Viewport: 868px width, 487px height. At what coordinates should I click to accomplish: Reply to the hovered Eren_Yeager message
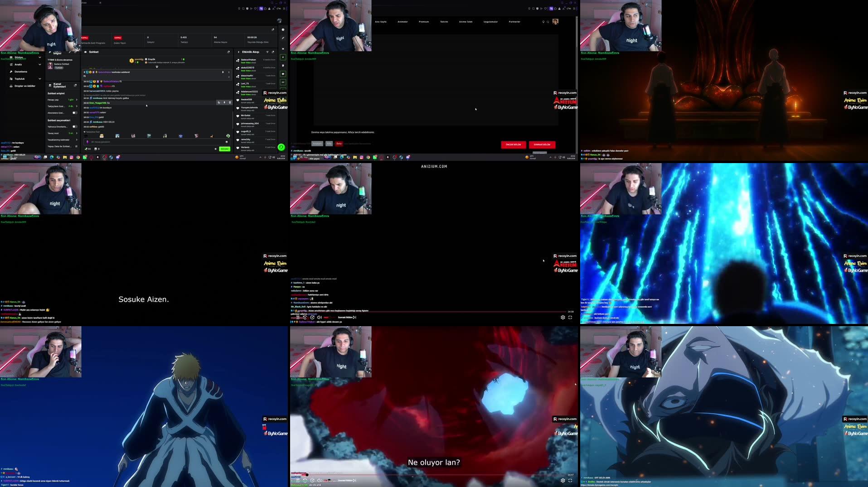point(219,103)
